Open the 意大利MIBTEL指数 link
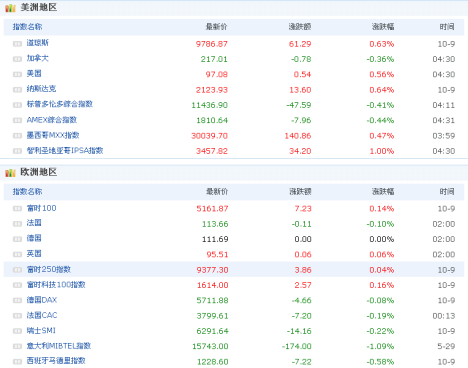This screenshot has width=468, height=368. coord(59,346)
